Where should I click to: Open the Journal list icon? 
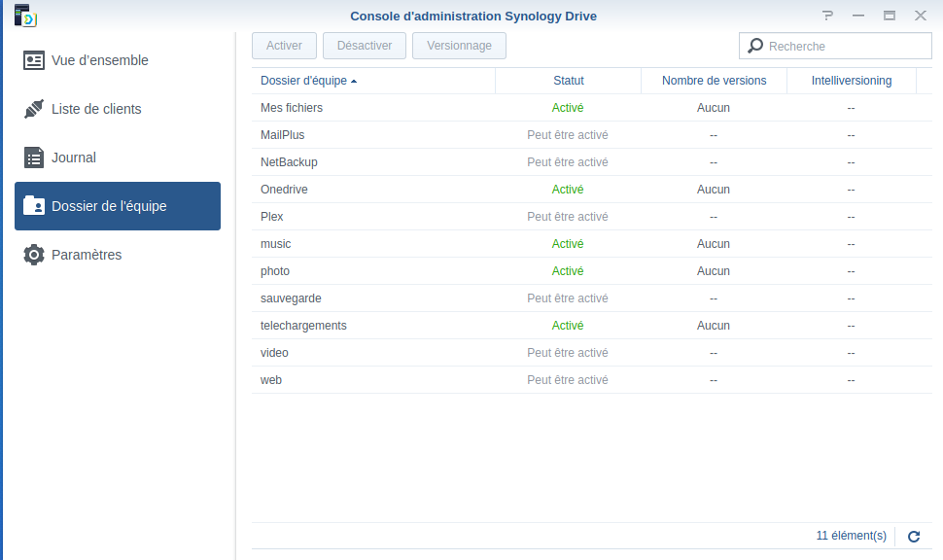point(34,157)
